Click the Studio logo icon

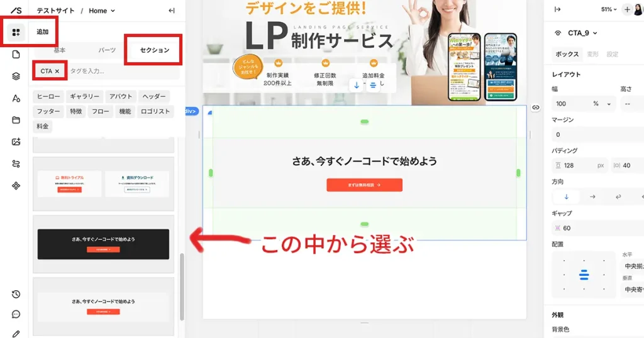tap(16, 10)
